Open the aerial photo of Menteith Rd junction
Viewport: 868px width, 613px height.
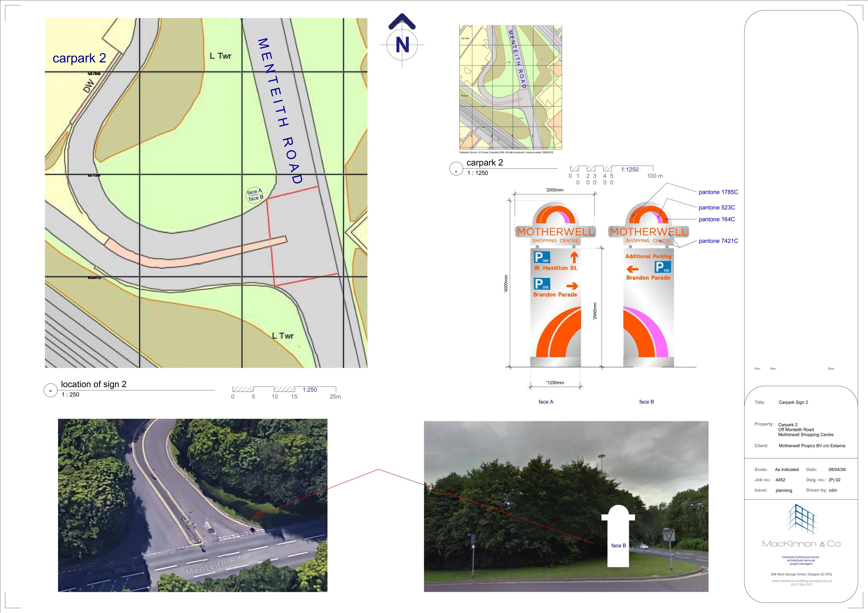point(192,505)
